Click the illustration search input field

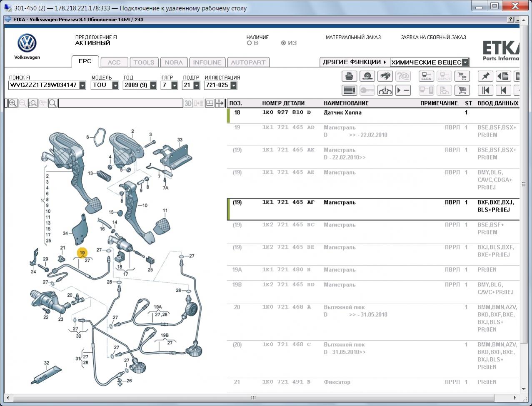pos(121,103)
